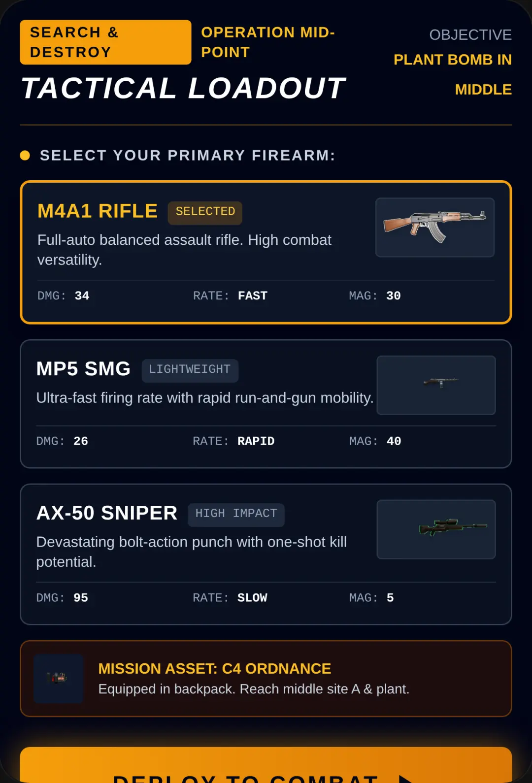Open the Search & Destroy mode badge
Viewport: 532px width, 783px height.
105,42
